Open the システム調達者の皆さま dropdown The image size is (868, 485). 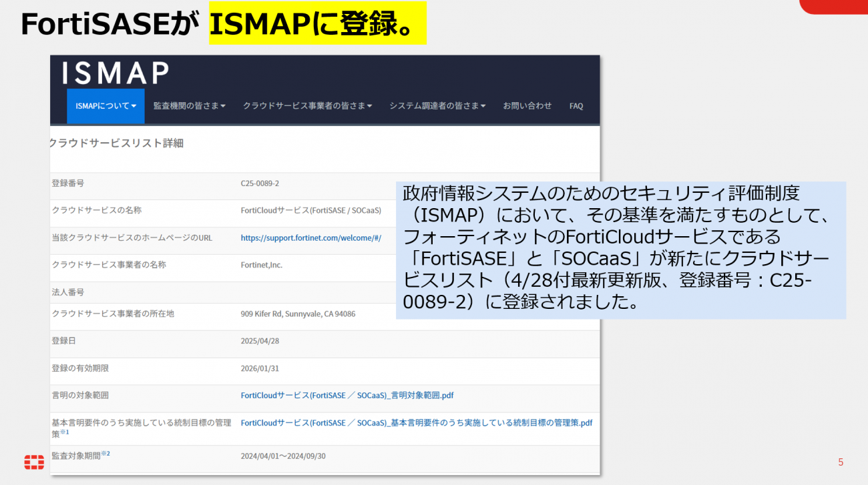pos(437,106)
